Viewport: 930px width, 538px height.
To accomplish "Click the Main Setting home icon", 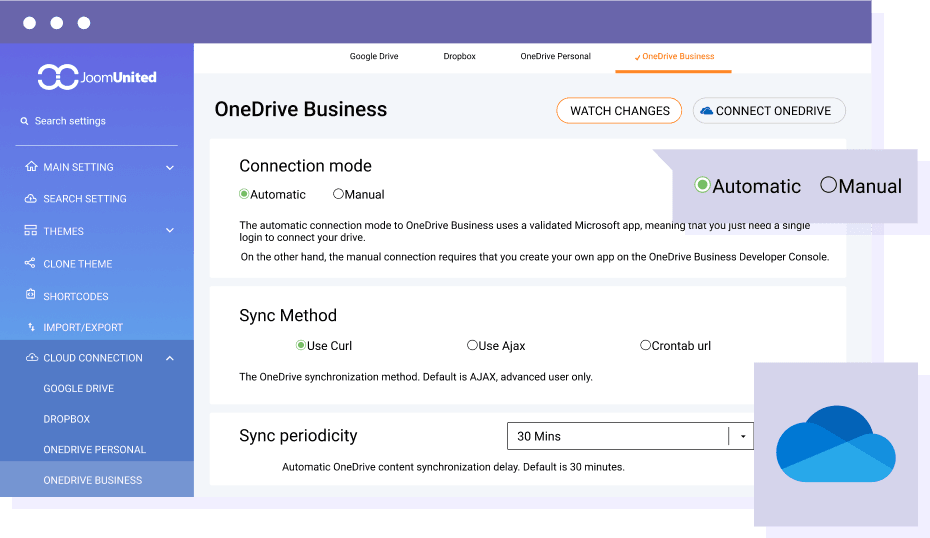I will coord(30,167).
